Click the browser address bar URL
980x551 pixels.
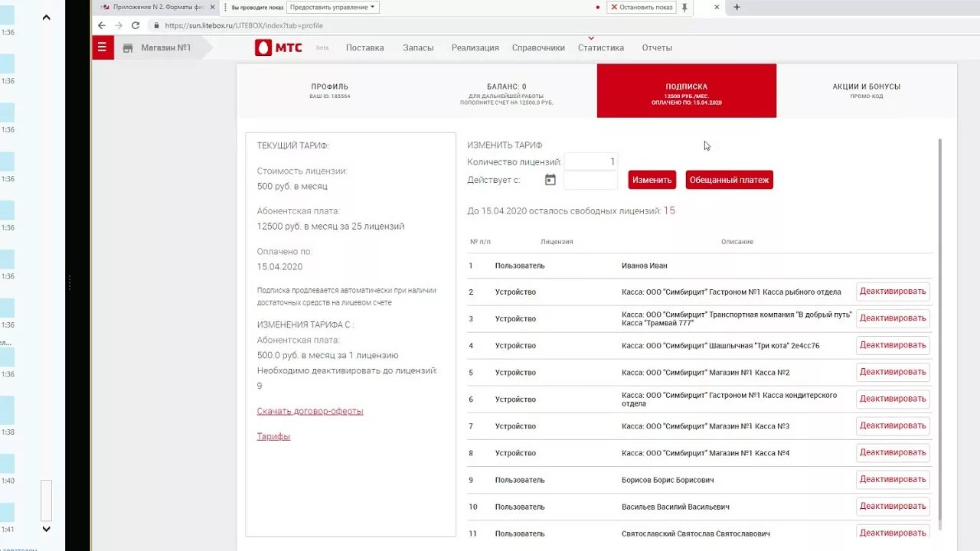[x=243, y=25]
